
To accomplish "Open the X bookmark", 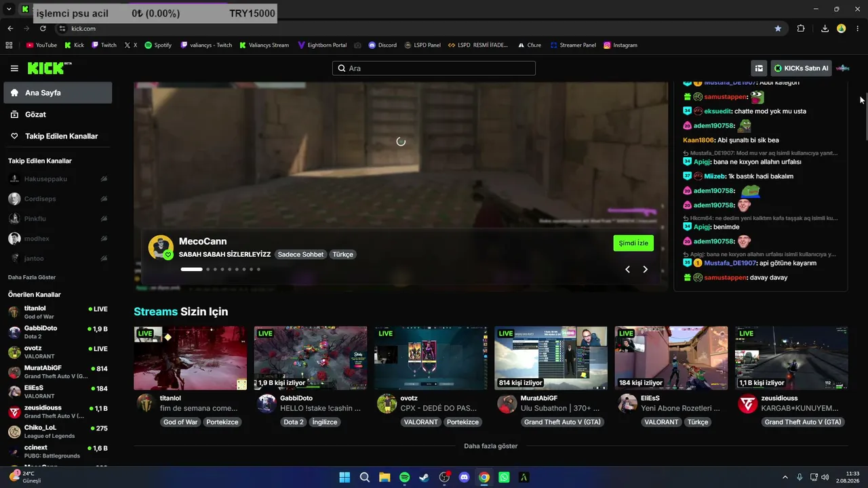I will (x=131, y=45).
